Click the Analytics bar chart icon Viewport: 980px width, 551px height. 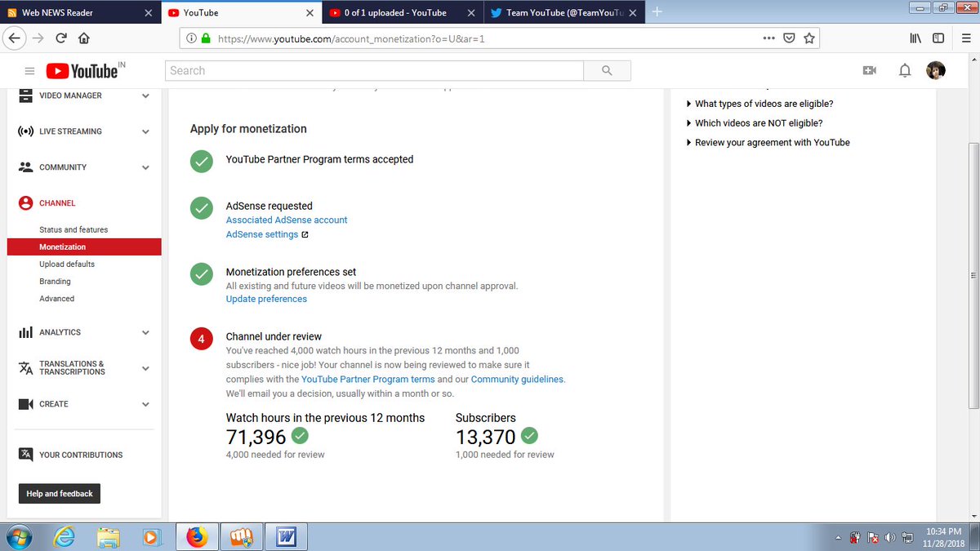click(25, 332)
